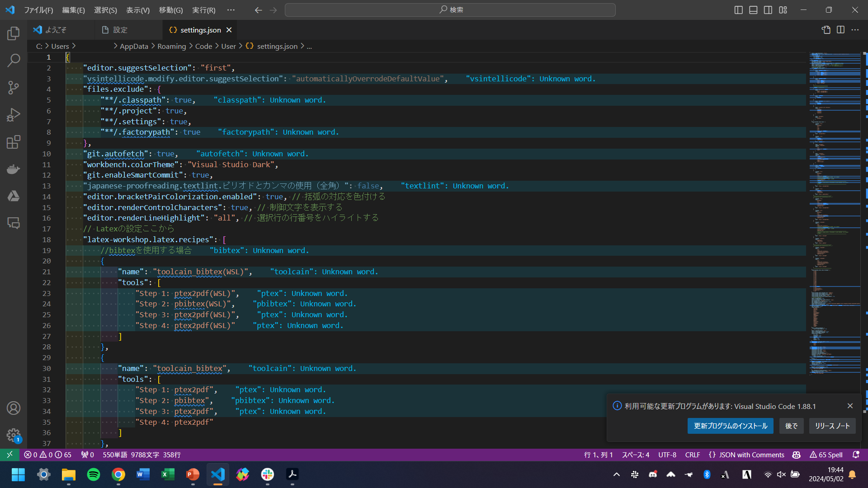Viewport: 868px width, 488px height.
Task: Toggle the bottom panel layout button
Action: click(x=753, y=10)
